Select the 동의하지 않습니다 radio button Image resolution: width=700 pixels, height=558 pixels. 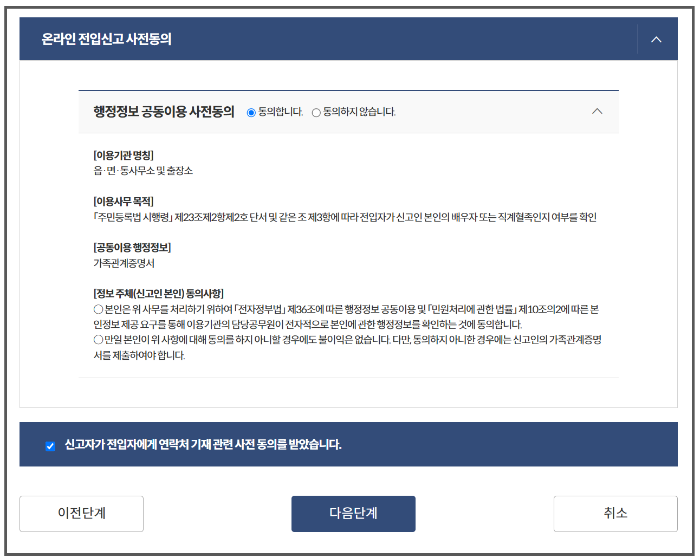[x=316, y=112]
